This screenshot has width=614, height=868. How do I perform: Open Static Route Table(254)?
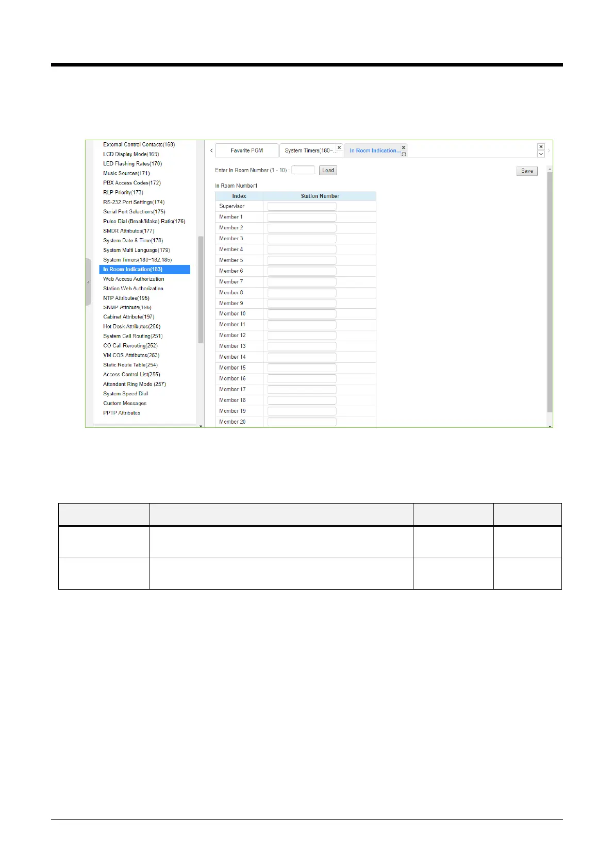point(130,365)
